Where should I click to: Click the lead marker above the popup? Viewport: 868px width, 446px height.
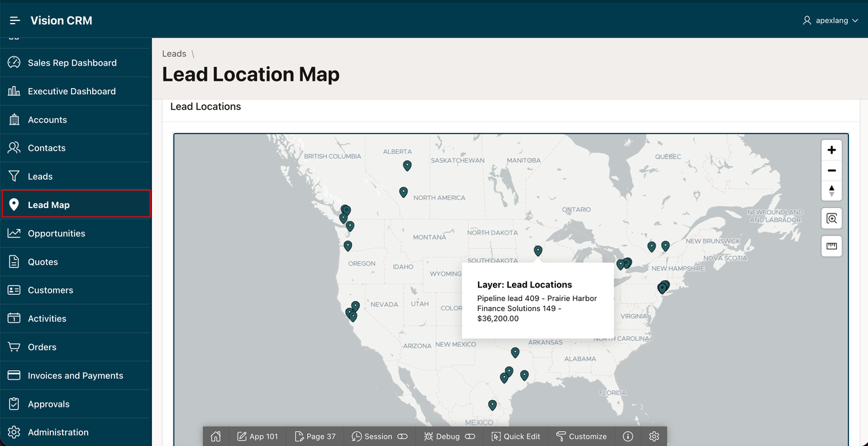(538, 251)
